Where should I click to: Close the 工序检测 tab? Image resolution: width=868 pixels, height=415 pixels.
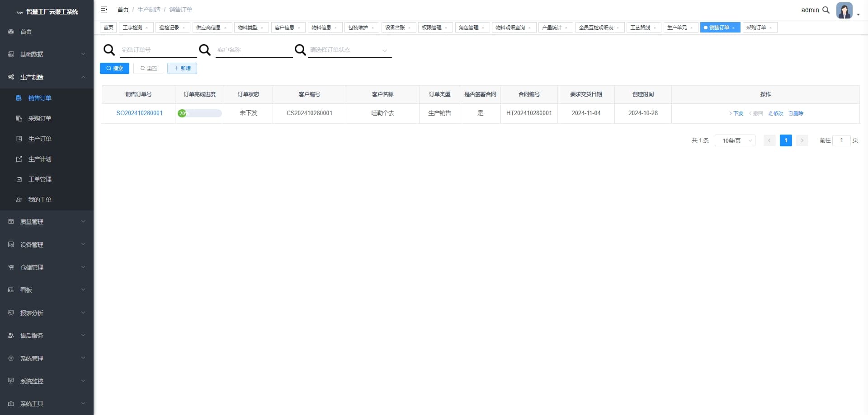(x=147, y=28)
